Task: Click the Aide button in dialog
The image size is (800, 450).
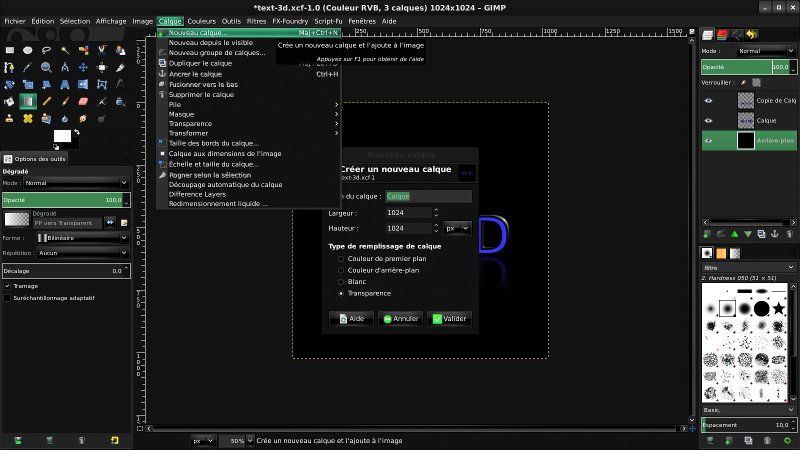Action: click(352, 318)
